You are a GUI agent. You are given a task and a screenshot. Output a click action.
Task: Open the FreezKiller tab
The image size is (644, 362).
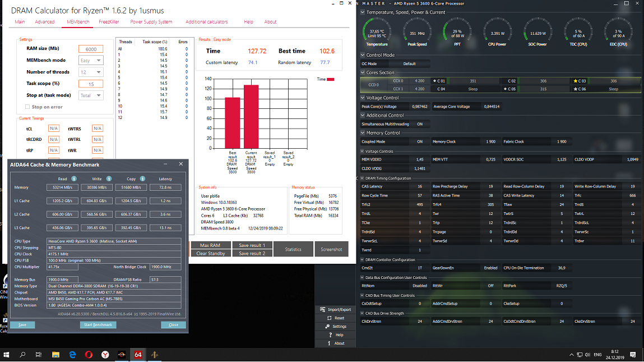(x=109, y=22)
